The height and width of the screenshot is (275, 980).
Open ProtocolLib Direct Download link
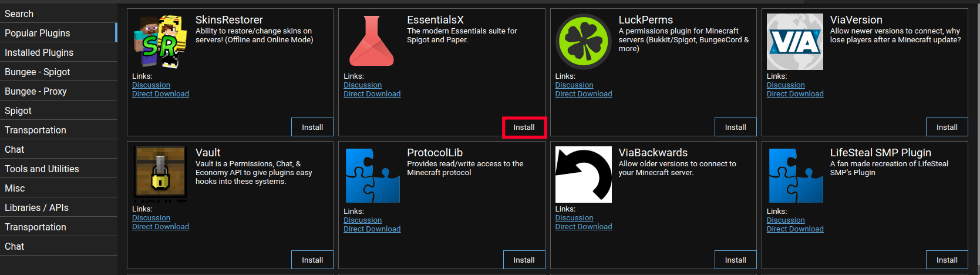tap(372, 229)
